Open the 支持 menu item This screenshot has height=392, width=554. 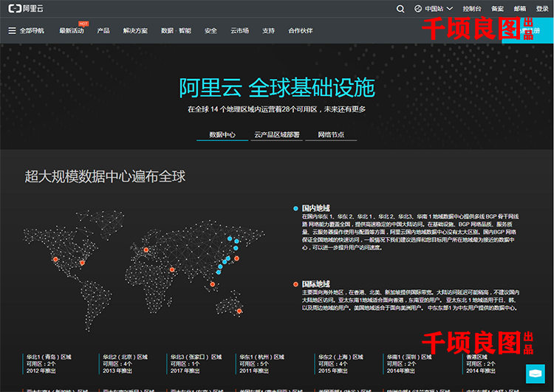point(269,31)
